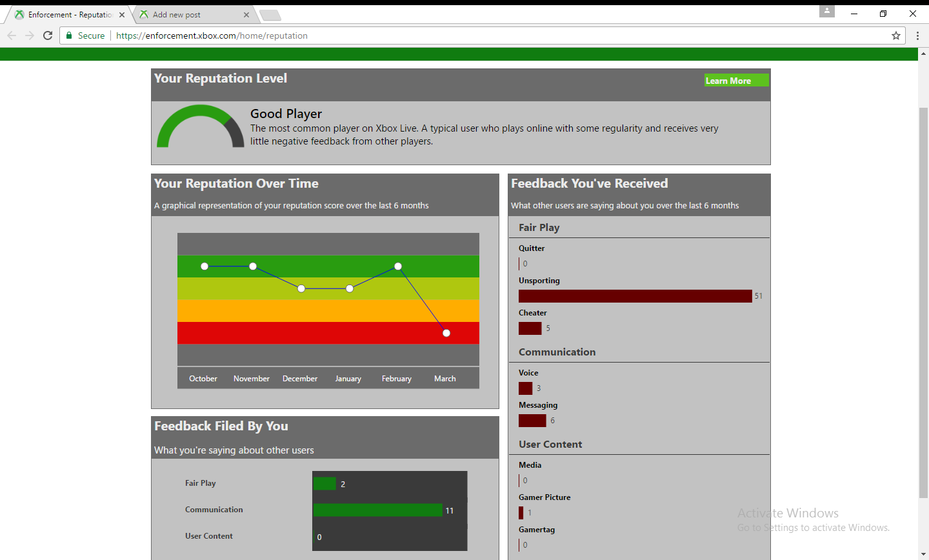
Task: Click the November label on chart axis
Action: [252, 379]
